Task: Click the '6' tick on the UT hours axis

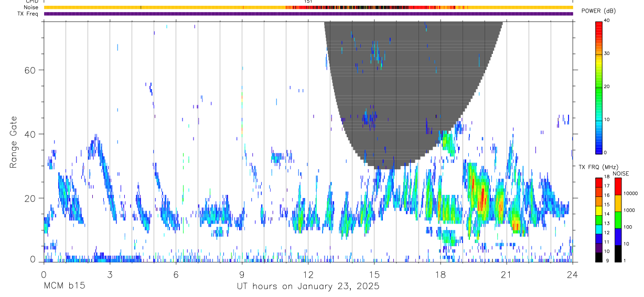Action: tap(176, 273)
